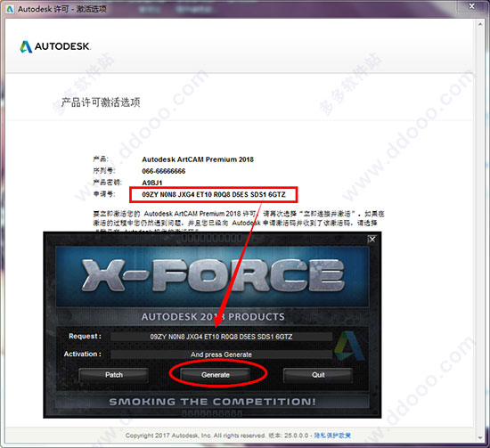The image size is (490, 448).
Task: Select the request code 09ZY N0N8 text
Action: [x=214, y=195]
